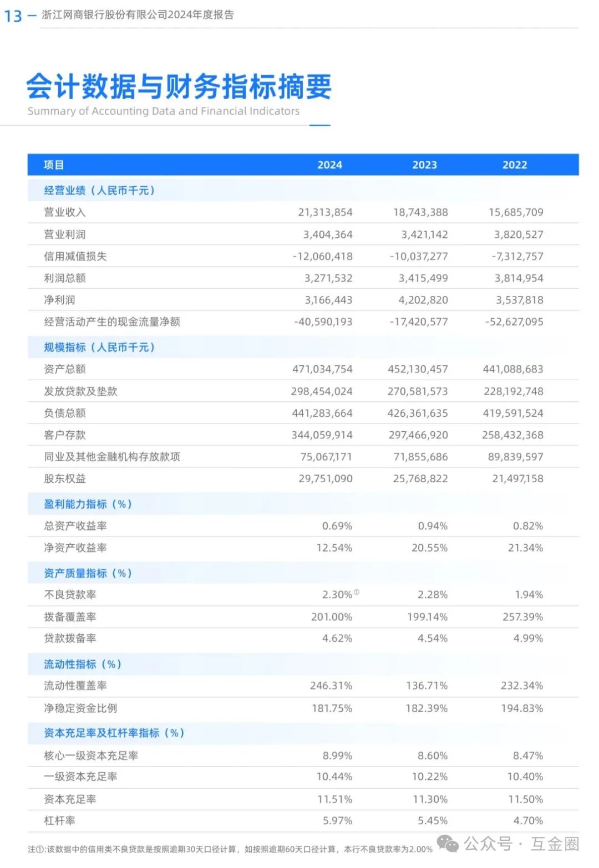Click the 净资产收益率 row label
The image size is (599, 868).
(75, 548)
